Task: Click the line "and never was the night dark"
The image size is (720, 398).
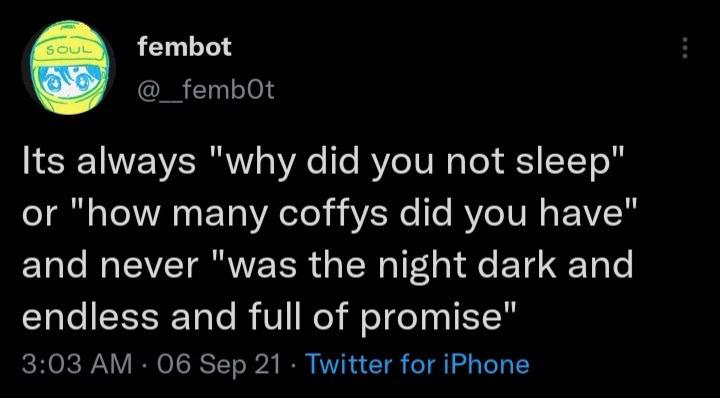Action: point(327,265)
